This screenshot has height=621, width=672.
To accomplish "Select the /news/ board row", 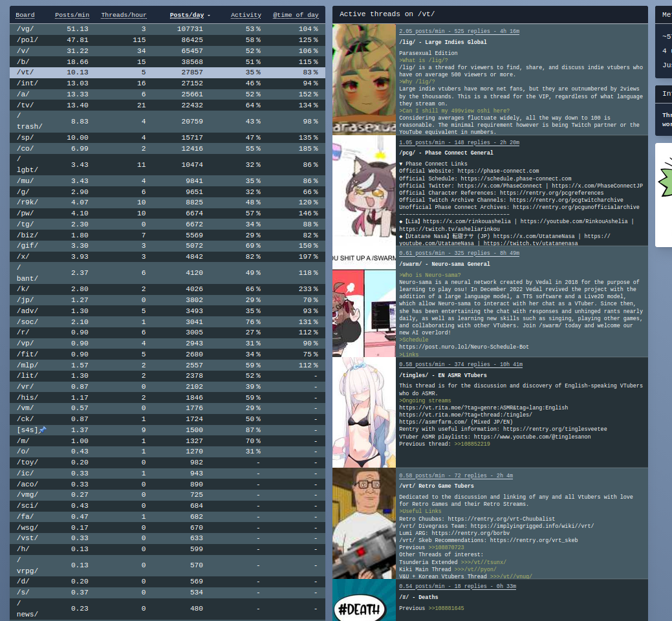I will click(x=167, y=609).
